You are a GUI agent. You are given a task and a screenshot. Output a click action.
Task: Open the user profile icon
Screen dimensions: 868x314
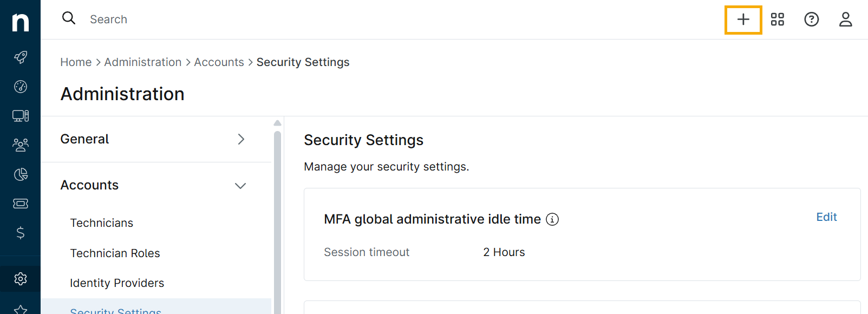[845, 20]
